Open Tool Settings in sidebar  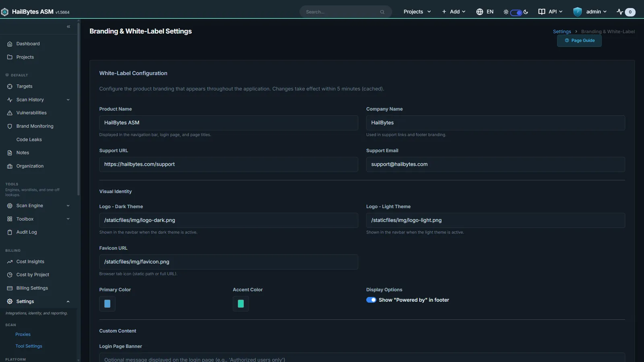(x=29, y=346)
